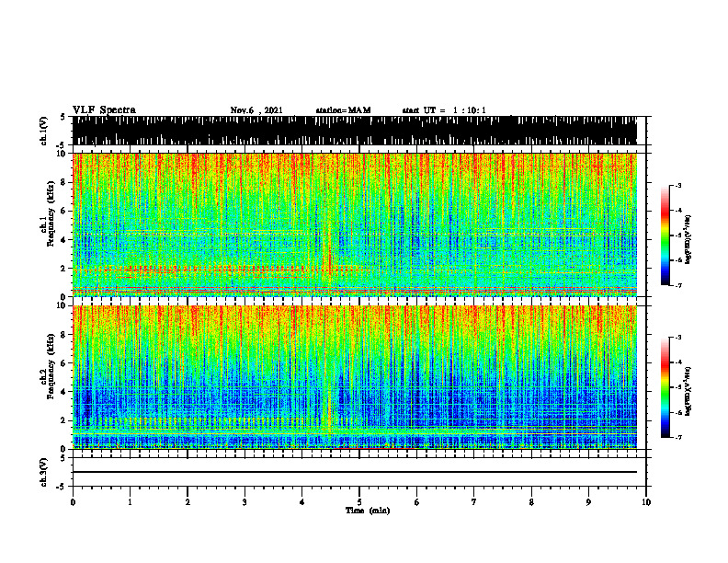Click the "-7" value on ch.2 color bar
This screenshot has height=563, width=728.
[x=678, y=437]
